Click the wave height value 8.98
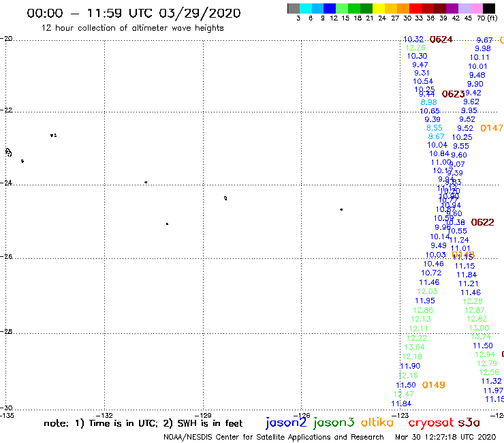 pos(429,102)
